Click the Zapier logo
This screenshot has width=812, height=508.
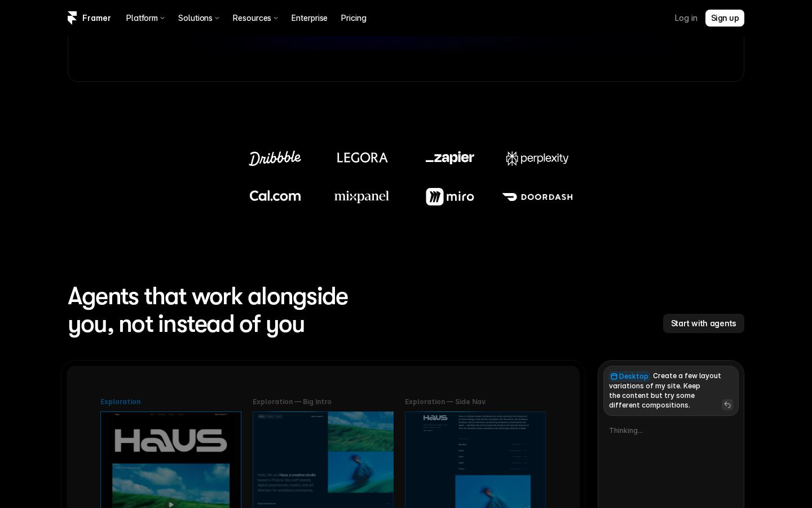(450, 158)
